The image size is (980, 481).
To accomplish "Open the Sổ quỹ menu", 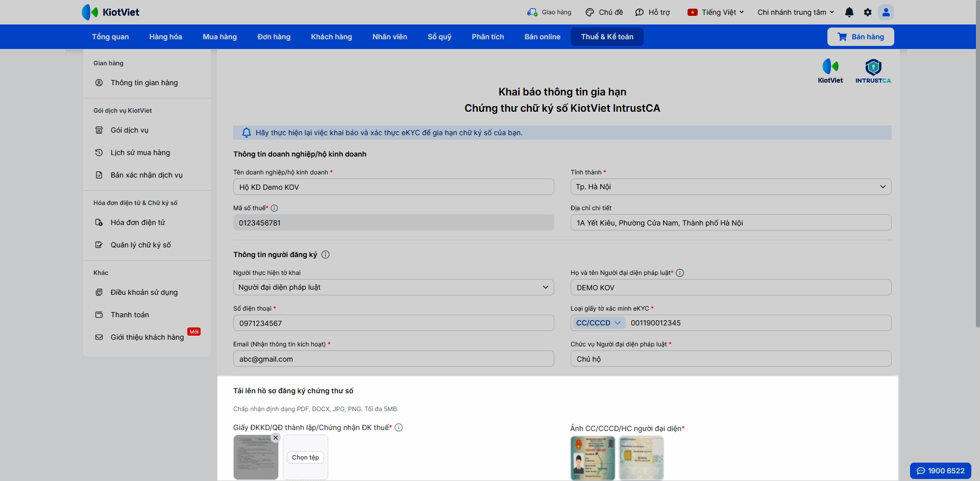I will point(439,37).
